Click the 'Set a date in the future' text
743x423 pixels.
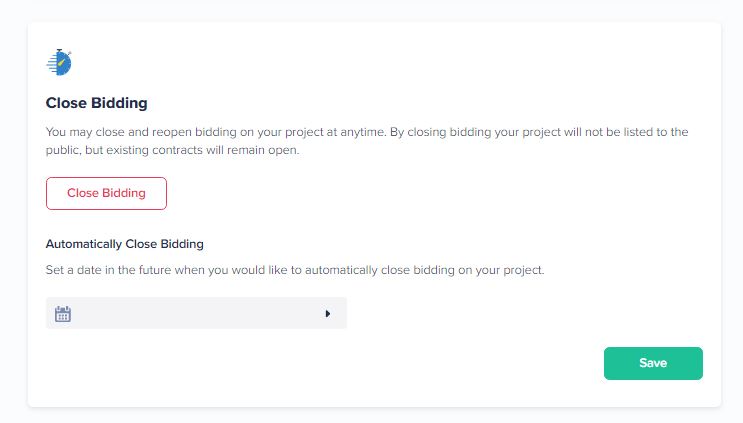[295, 270]
